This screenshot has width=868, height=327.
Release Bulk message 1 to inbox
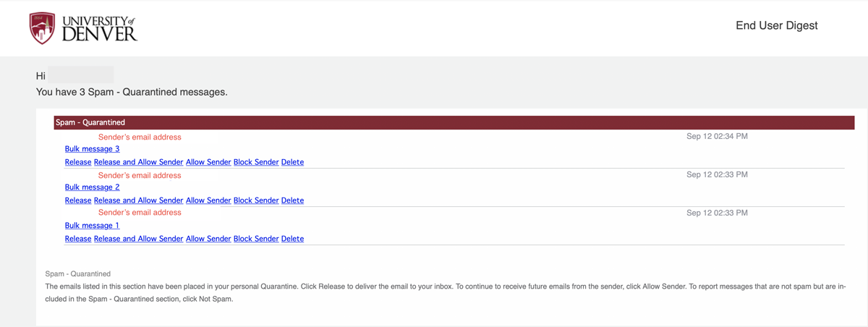click(78, 239)
